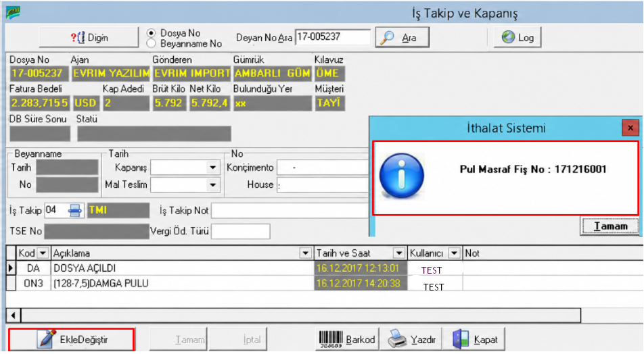Screen dimensions: 644x354
Task: Click the Fatura Bedeli value 2.283,7155
Action: coord(39,103)
